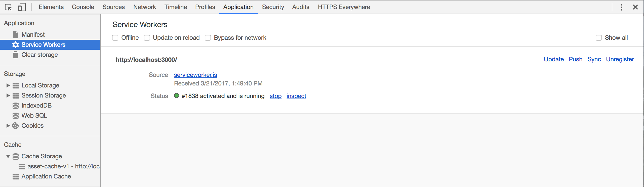This screenshot has width=644, height=187.
Task: Check Update on reload option
Action: tap(147, 38)
